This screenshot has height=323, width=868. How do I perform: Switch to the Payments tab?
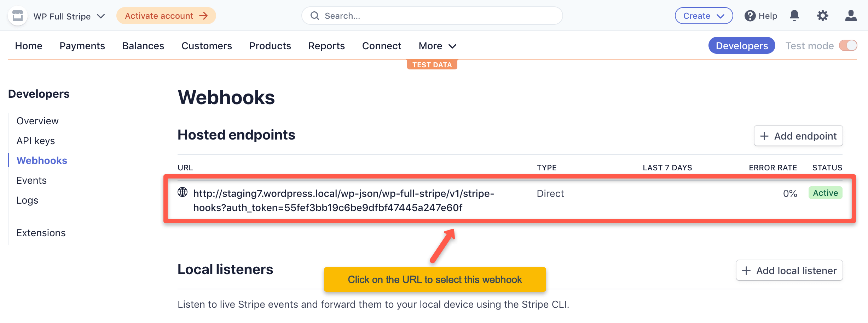pyautogui.click(x=82, y=46)
